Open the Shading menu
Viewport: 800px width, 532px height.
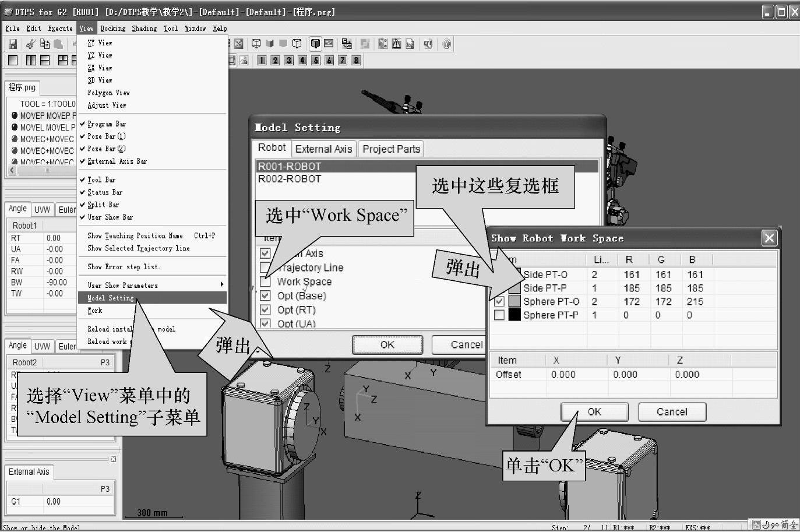[x=144, y=28]
